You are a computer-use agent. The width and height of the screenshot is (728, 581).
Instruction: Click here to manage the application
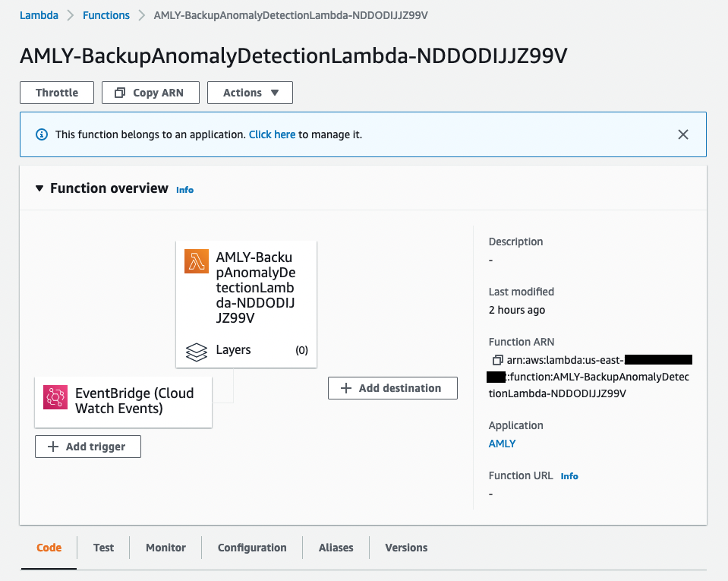pyautogui.click(x=272, y=134)
